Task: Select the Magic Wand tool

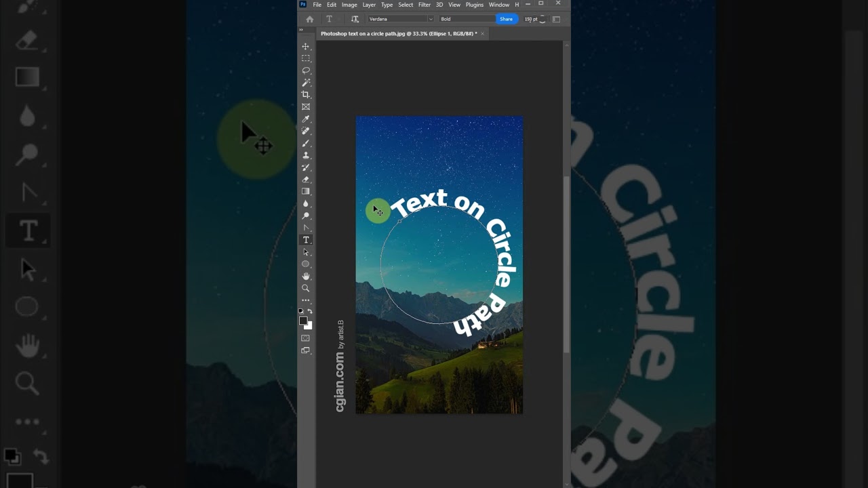Action: (306, 83)
